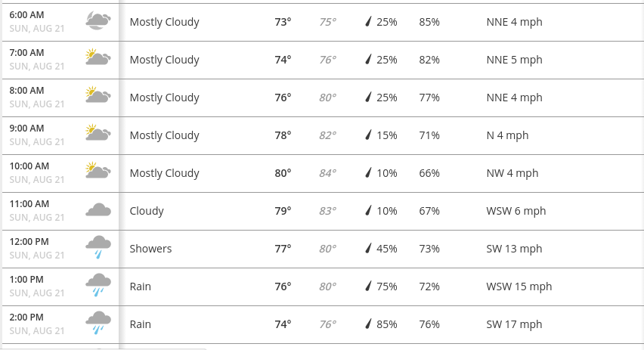Click the 1:00 PM rain cloud icon
Viewport: 644px width, 350px height.
tap(98, 285)
